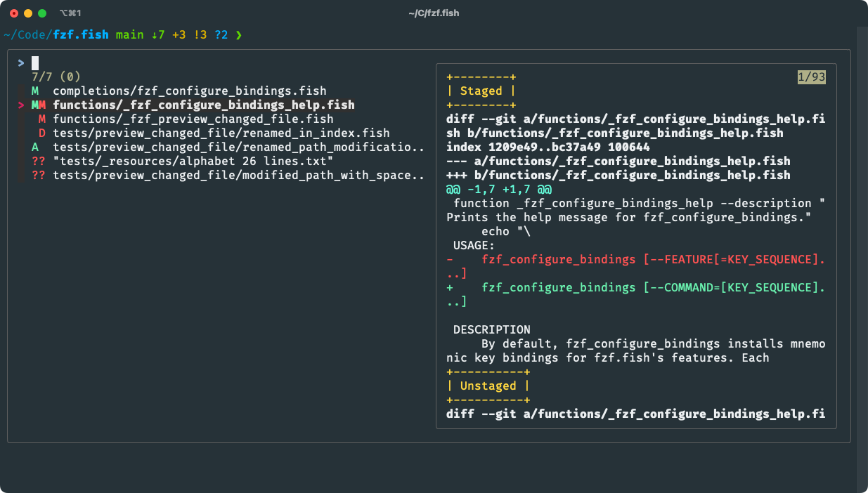Click the index 1209e49..bc37a49 100644 line
This screenshot has height=493, width=868.
tap(548, 147)
